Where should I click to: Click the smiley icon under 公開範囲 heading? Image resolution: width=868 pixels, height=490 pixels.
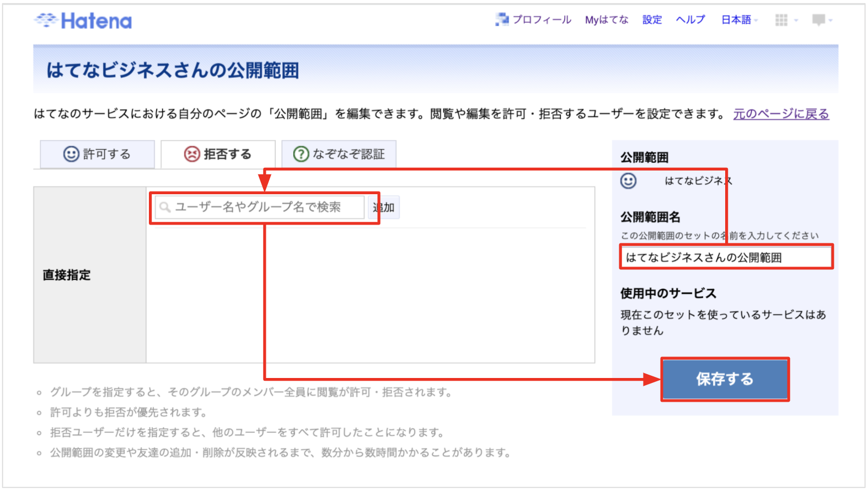[628, 181]
